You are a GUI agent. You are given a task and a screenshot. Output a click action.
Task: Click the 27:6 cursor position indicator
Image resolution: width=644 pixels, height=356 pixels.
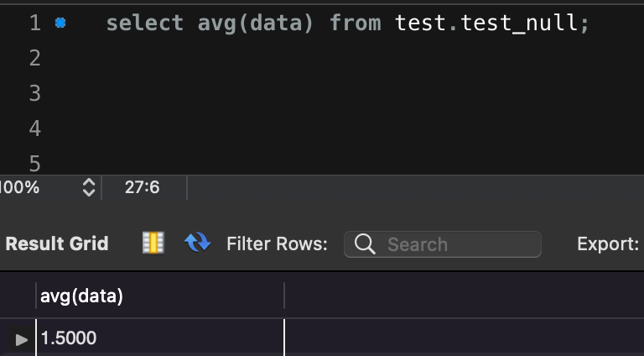(142, 187)
